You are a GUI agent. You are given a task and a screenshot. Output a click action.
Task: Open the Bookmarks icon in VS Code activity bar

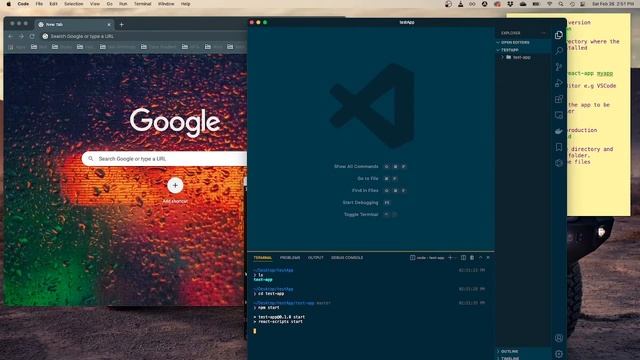pos(559,147)
